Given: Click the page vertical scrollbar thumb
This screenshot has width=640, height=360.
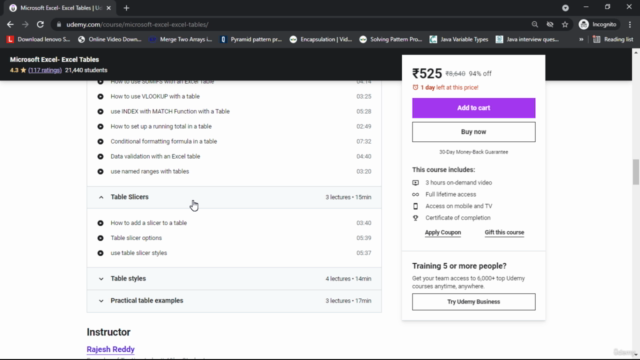Looking at the screenshot, I should pyautogui.click(x=636, y=172).
